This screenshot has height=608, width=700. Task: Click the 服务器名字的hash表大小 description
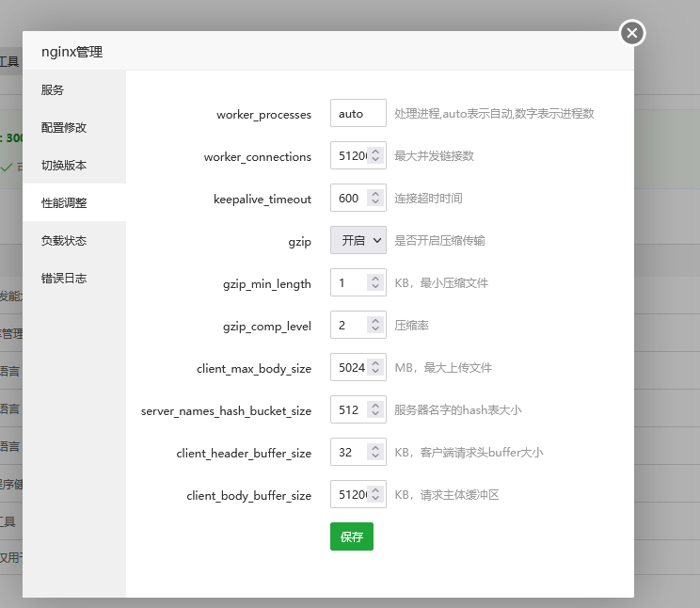(x=458, y=410)
